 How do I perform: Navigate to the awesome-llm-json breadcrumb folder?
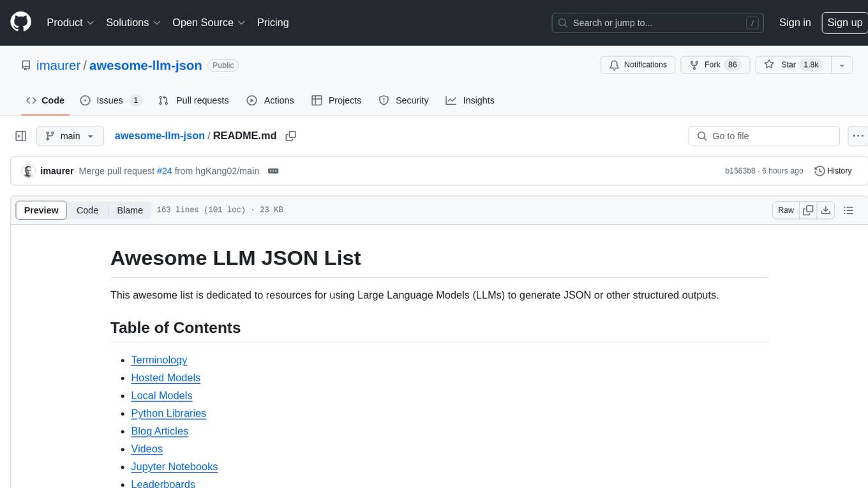click(160, 136)
